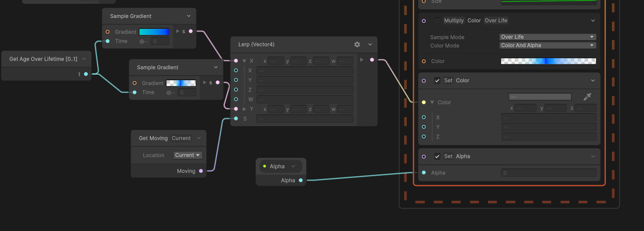This screenshot has height=231, width=644.
Task: Collapse the checkered Sample Gradient node with its chevron
Action: pyautogui.click(x=216, y=68)
